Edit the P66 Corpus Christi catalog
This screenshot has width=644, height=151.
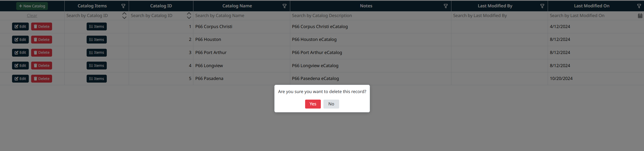[20, 26]
